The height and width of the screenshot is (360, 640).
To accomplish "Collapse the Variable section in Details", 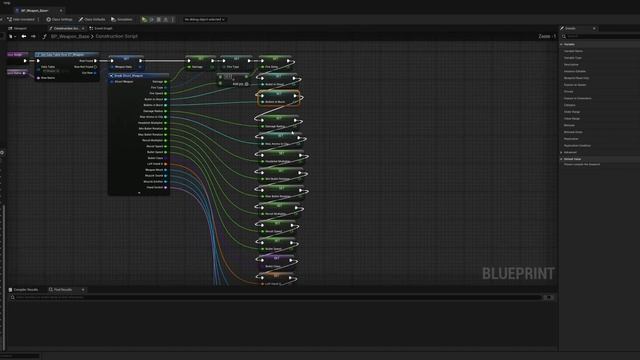I will (x=562, y=44).
